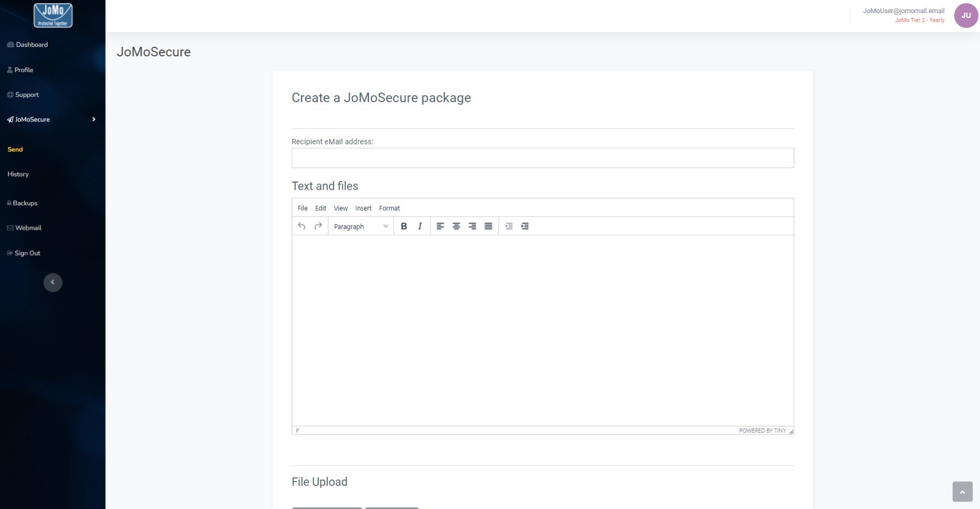Image resolution: width=980 pixels, height=509 pixels.
Task: Click the editor status bar P element path
Action: tap(297, 431)
